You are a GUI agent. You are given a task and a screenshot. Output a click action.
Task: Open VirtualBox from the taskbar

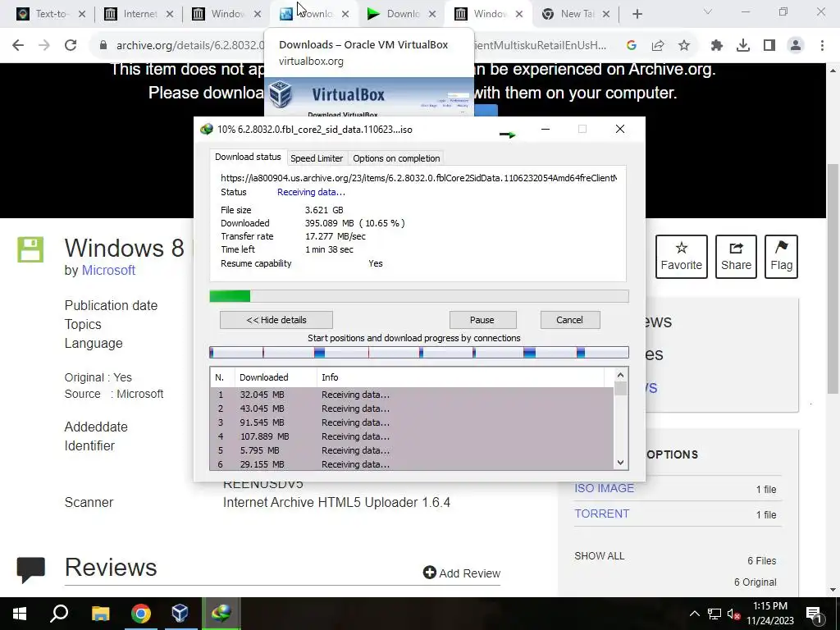tap(180, 614)
